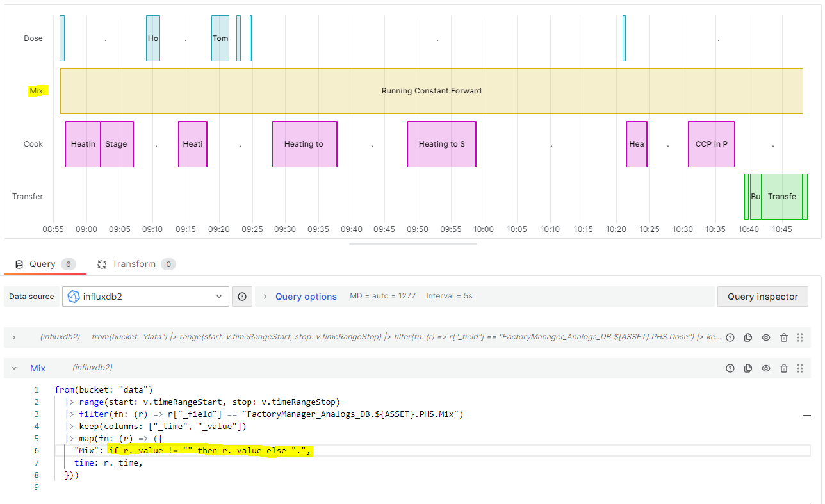Click the Mix query name label
Screen dimensions: 825x504
pyautogui.click(x=38, y=368)
